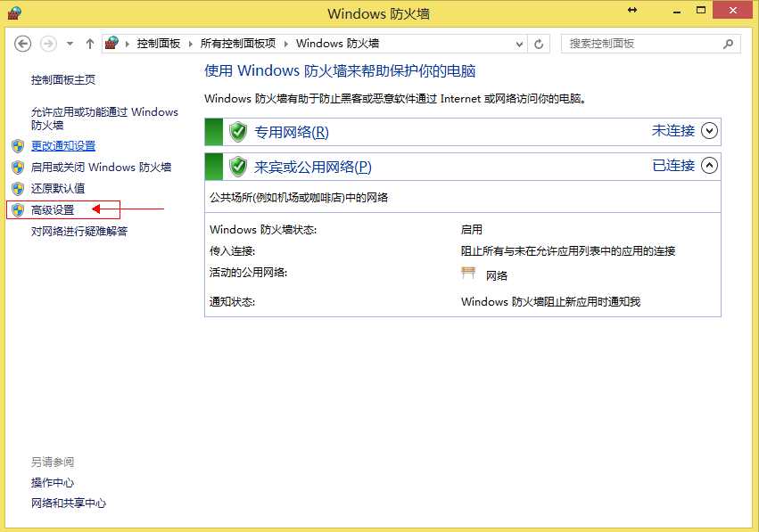Open 更改通知设置 link
Viewport: 759px width, 532px height.
[x=63, y=145]
